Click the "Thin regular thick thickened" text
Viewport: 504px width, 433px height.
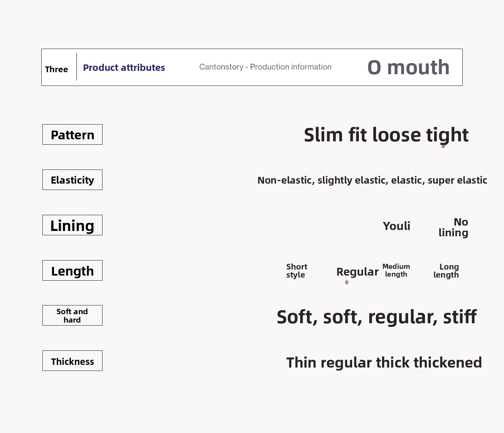click(384, 363)
